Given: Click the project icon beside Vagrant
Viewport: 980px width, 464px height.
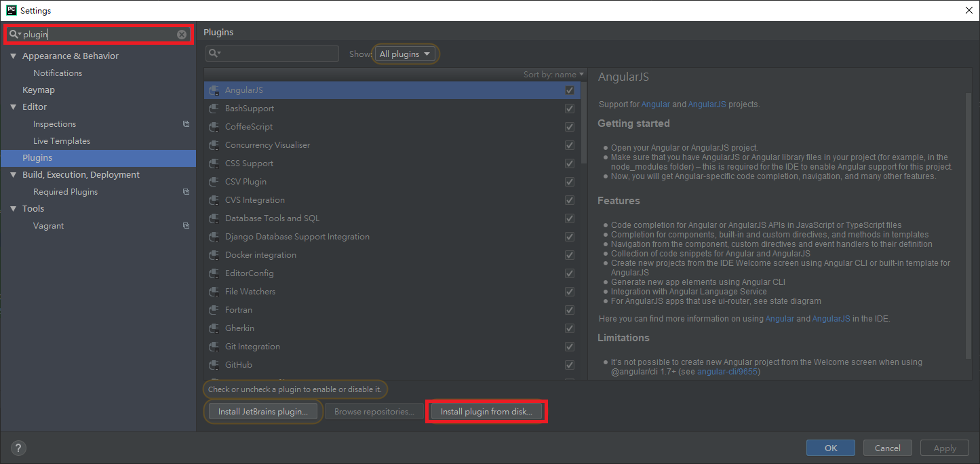Looking at the screenshot, I should (186, 226).
